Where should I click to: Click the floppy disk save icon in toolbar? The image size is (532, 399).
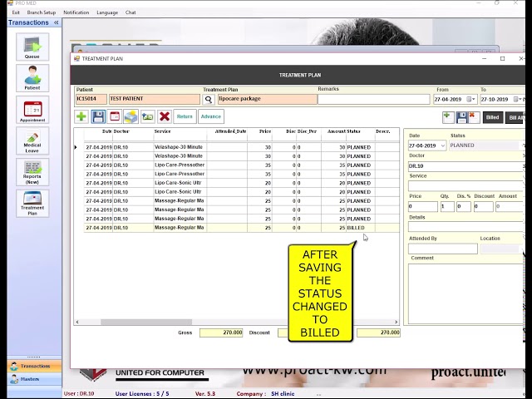coord(98,116)
